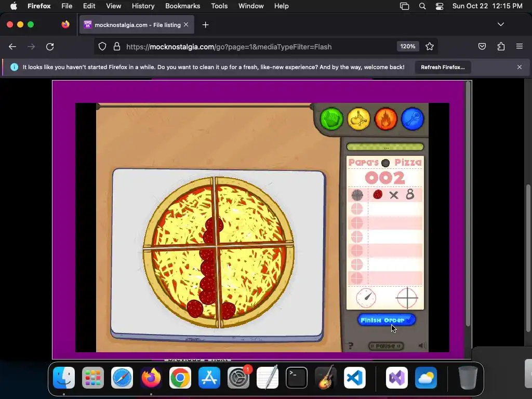Screen dimensions: 532x399
Task: Open the View menu
Action: pyautogui.click(x=113, y=6)
